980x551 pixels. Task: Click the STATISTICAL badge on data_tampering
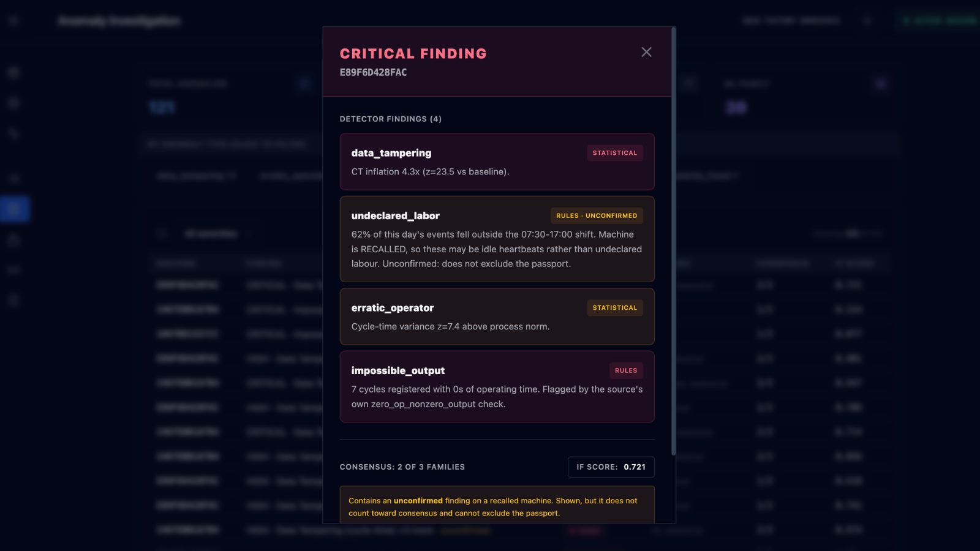(x=614, y=153)
